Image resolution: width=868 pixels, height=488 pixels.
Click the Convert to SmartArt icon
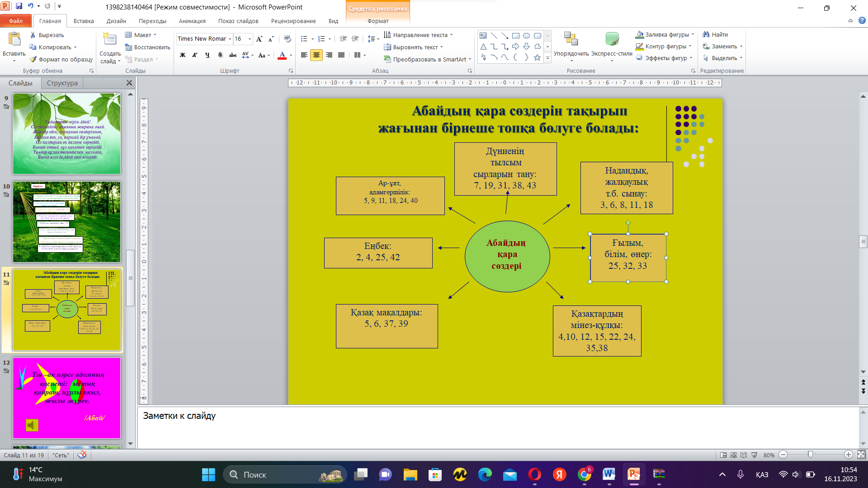(x=387, y=59)
